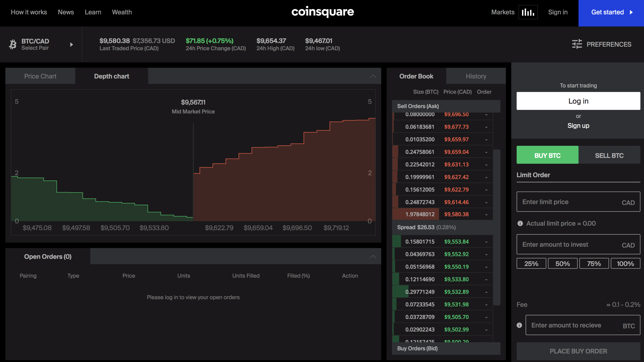Image resolution: width=644 pixels, height=362 pixels.
Task: Expand the BTC/CAD pair selector arrow
Action: tap(71, 45)
